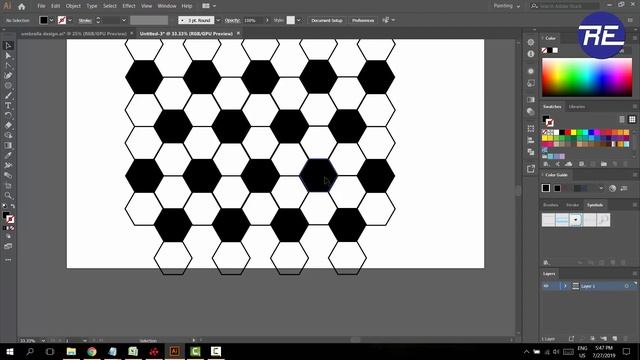Open the Edit Toolbar three-dots button
The width and height of the screenshot is (640, 360).
tap(8, 260)
